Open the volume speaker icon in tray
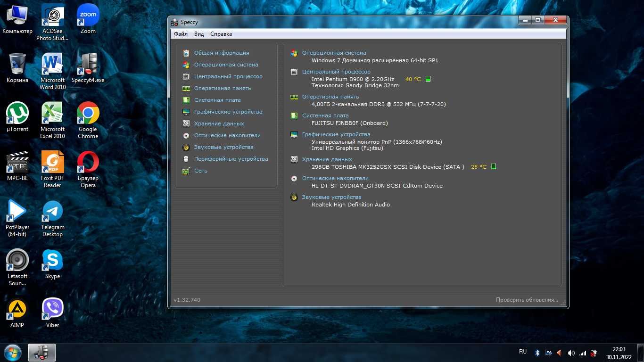Screen dimensions: 644x362 (x=571, y=353)
